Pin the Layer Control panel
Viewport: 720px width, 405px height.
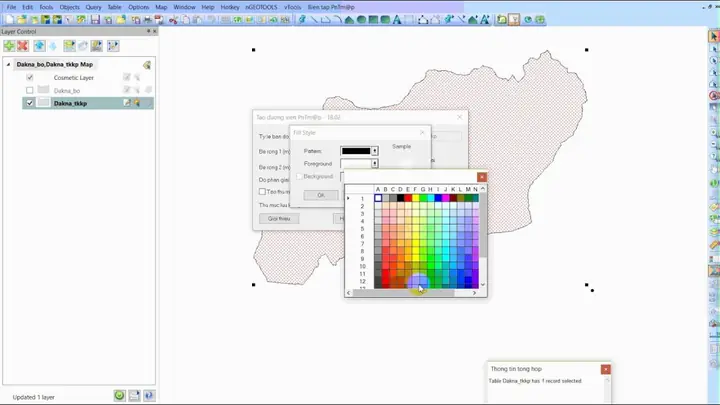pos(148,31)
